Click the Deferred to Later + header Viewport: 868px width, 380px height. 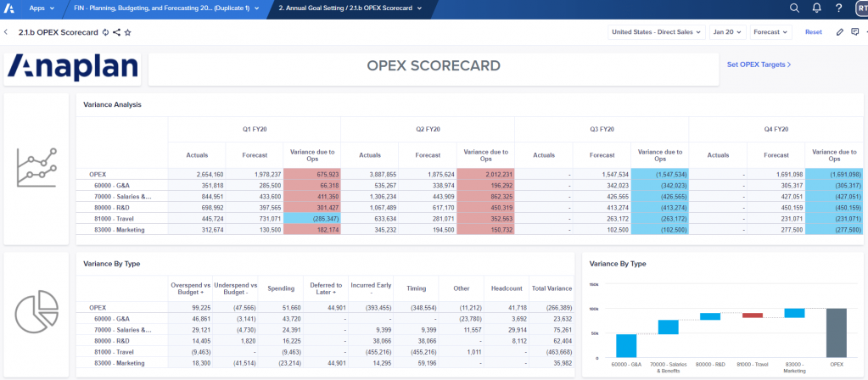pos(326,288)
